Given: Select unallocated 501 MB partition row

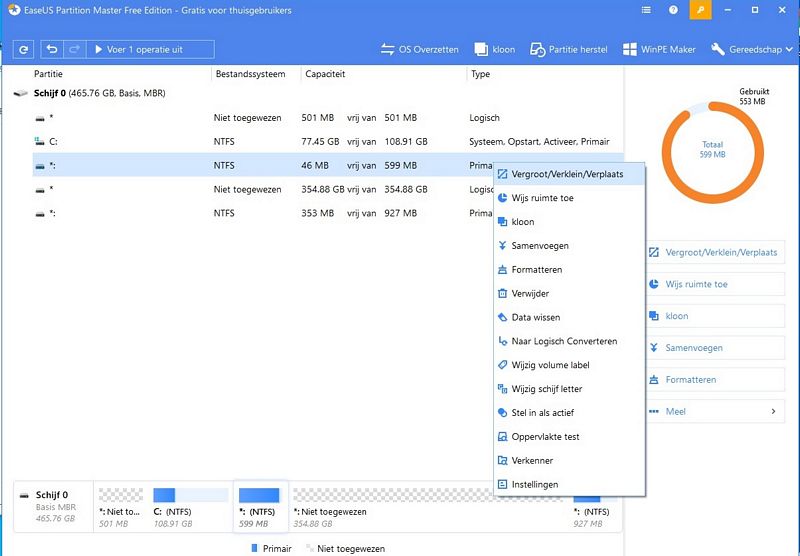Looking at the screenshot, I should [328, 118].
